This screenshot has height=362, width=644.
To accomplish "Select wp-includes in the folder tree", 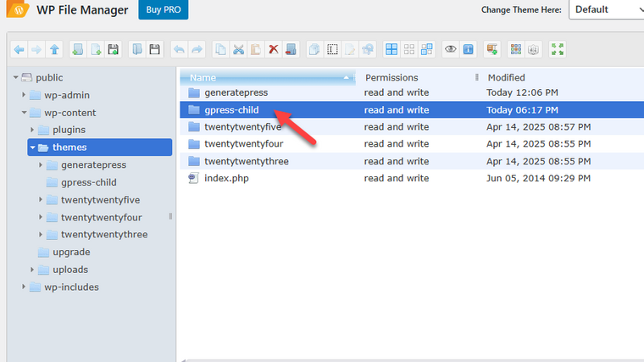I will coord(71,287).
